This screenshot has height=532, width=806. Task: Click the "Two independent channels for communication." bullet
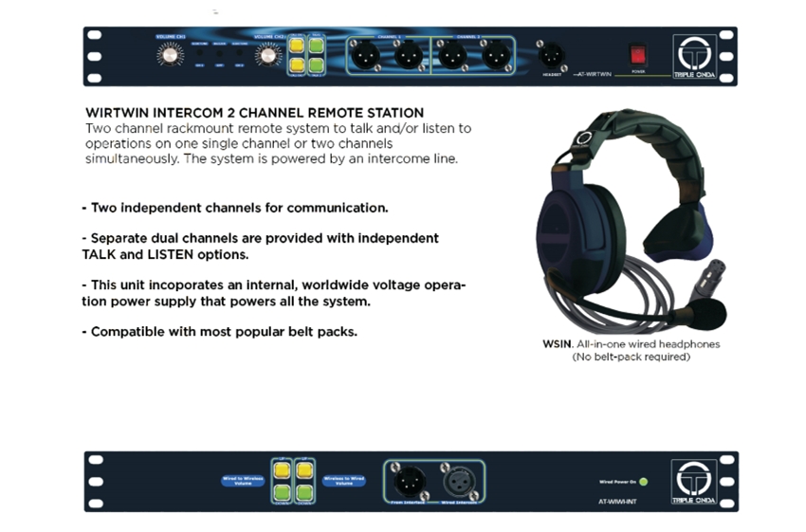click(235, 208)
